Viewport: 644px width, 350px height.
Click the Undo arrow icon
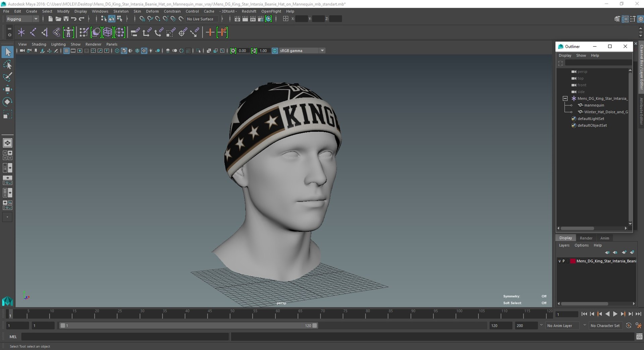click(x=74, y=19)
